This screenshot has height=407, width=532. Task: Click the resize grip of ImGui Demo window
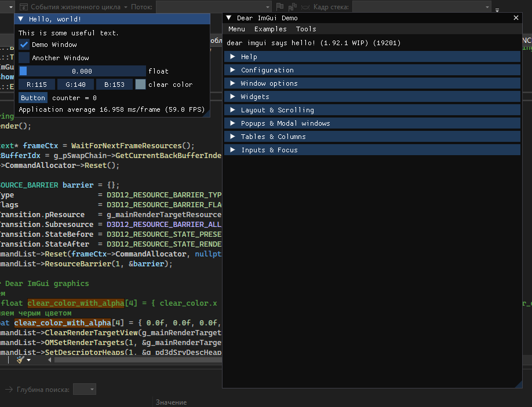[x=519, y=384]
